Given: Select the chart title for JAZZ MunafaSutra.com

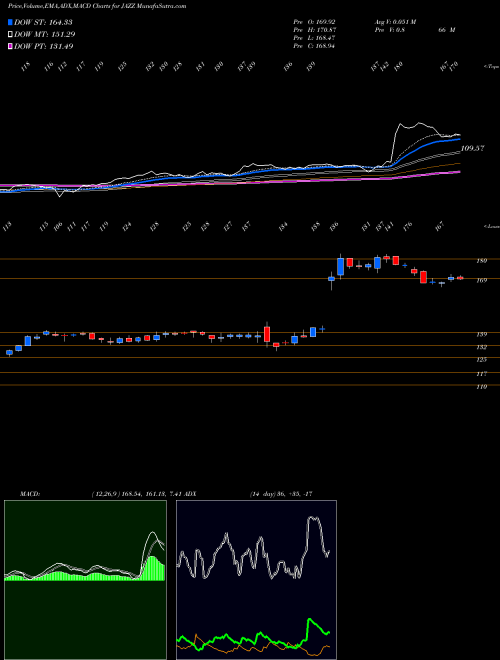Looking at the screenshot, I should 97,6.
